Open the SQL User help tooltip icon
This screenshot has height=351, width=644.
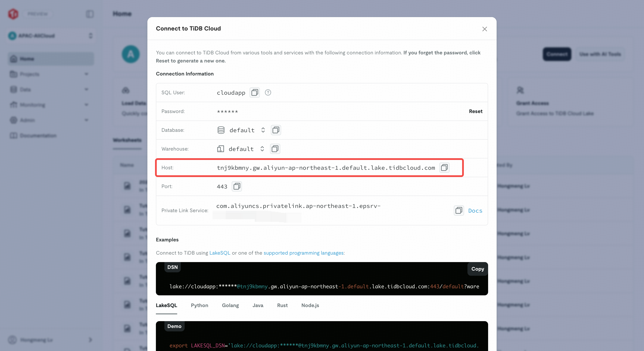pos(268,93)
